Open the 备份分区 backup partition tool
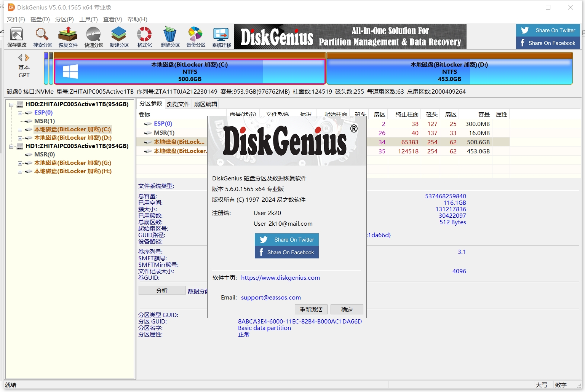Image resolution: width=585 pixels, height=392 pixels. point(195,37)
